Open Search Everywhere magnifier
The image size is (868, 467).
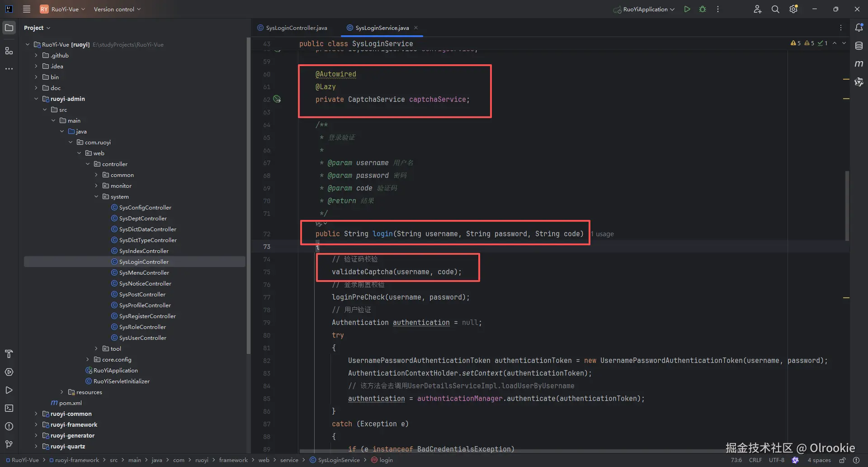(775, 9)
